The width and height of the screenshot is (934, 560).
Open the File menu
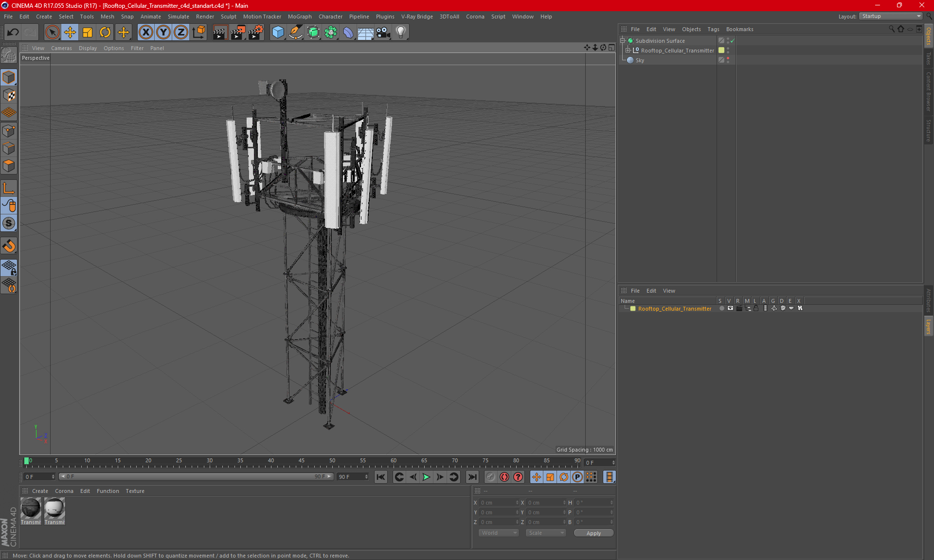pos(8,17)
